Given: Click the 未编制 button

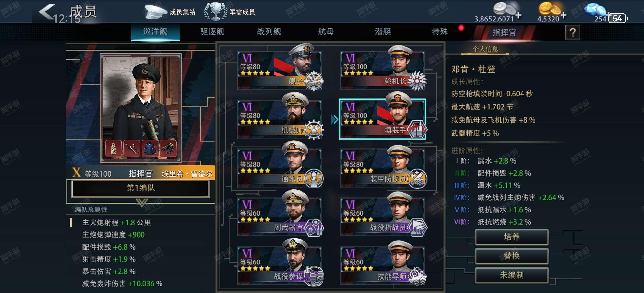Looking at the screenshot, I should tap(512, 275).
